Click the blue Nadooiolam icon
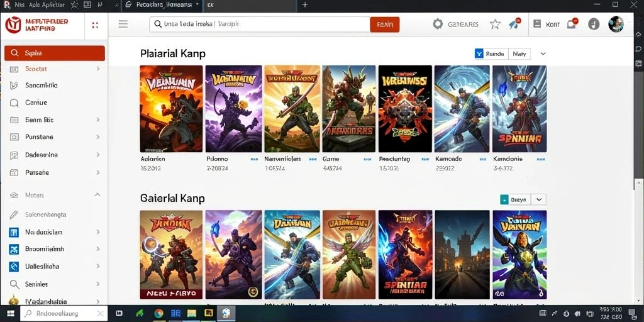Viewport: 644px width, 322px height. 14,233
